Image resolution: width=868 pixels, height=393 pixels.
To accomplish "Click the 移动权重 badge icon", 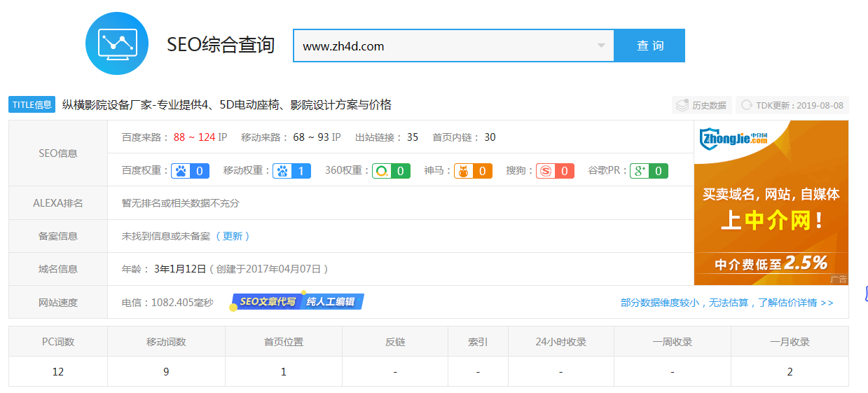I will coord(291,170).
